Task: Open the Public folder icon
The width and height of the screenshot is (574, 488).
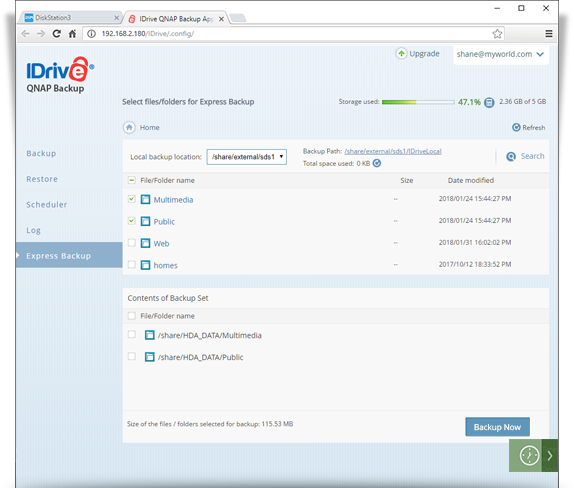Action: tap(145, 221)
